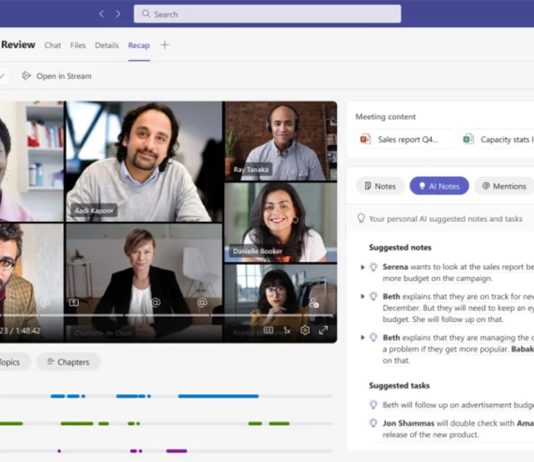Select the AI Notes pill
534x462 pixels.
click(439, 186)
